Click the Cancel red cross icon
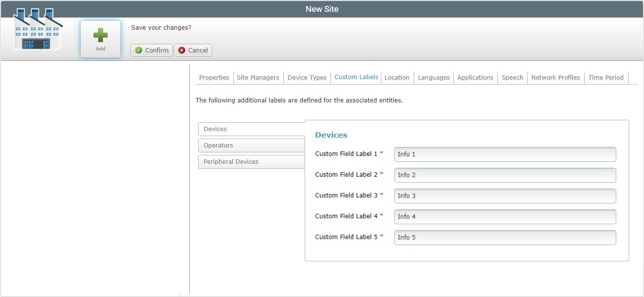This screenshot has height=297, width=644. 181,50
